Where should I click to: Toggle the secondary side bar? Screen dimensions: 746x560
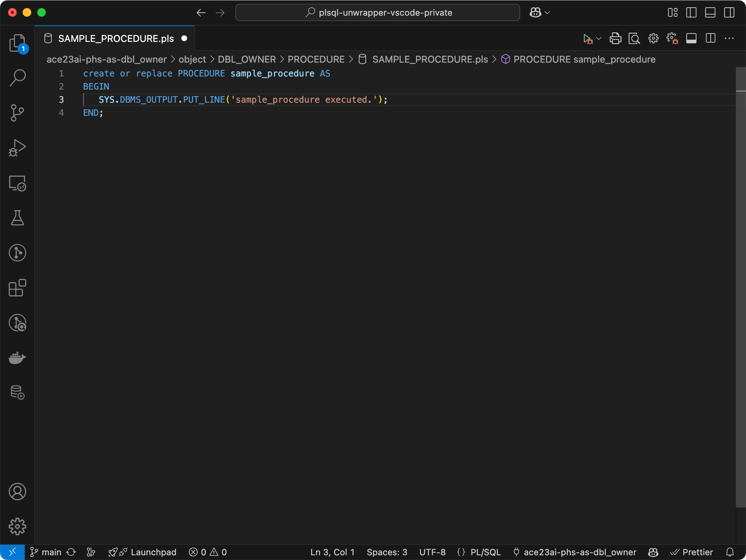click(729, 13)
